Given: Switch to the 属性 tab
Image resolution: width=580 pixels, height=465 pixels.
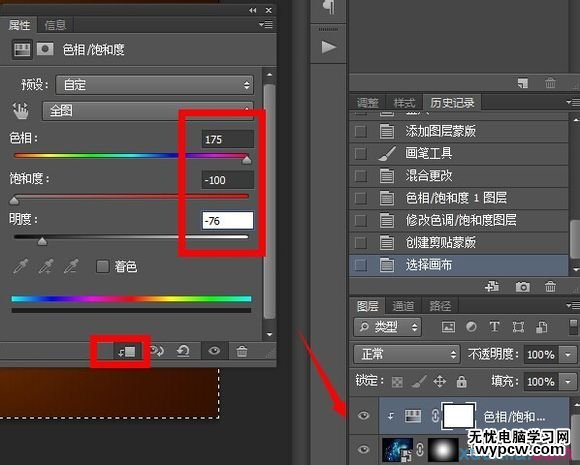Looking at the screenshot, I should point(19,25).
